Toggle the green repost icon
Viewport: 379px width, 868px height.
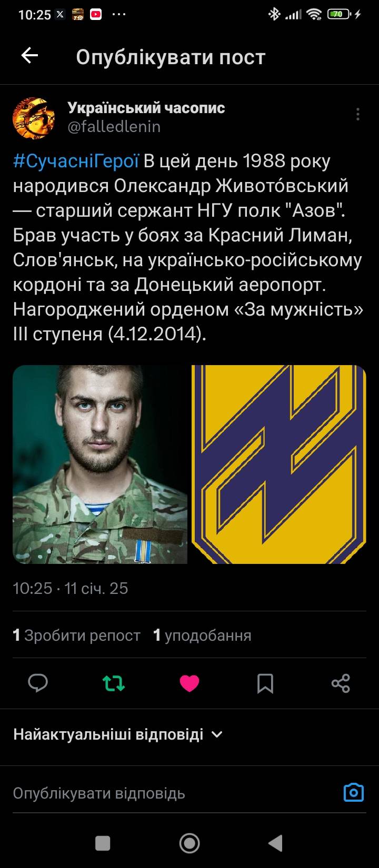tap(114, 683)
